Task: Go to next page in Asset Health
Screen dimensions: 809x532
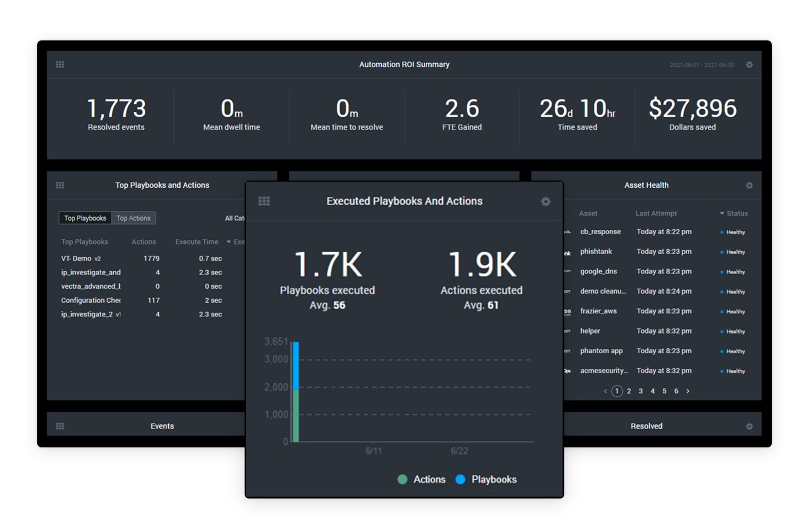Action: point(688,391)
